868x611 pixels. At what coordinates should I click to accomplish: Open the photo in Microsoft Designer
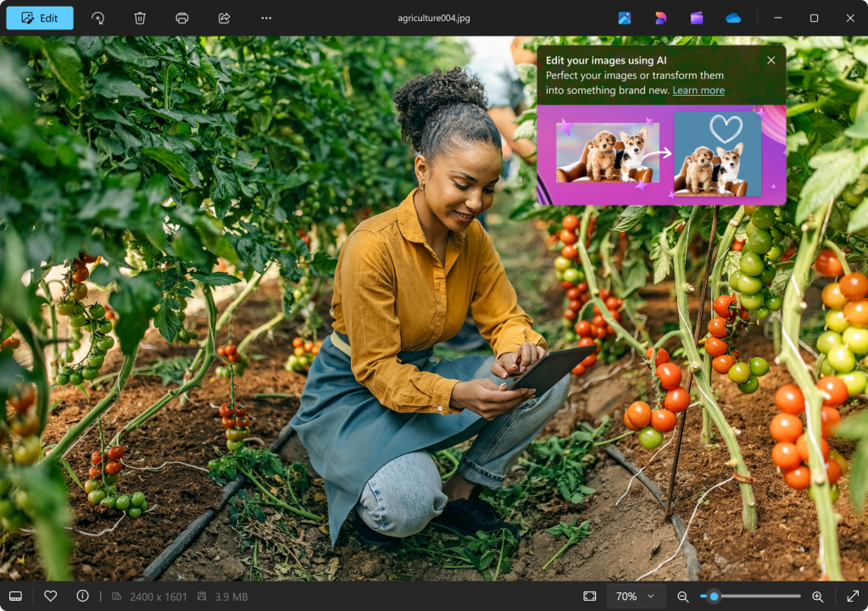(x=660, y=17)
